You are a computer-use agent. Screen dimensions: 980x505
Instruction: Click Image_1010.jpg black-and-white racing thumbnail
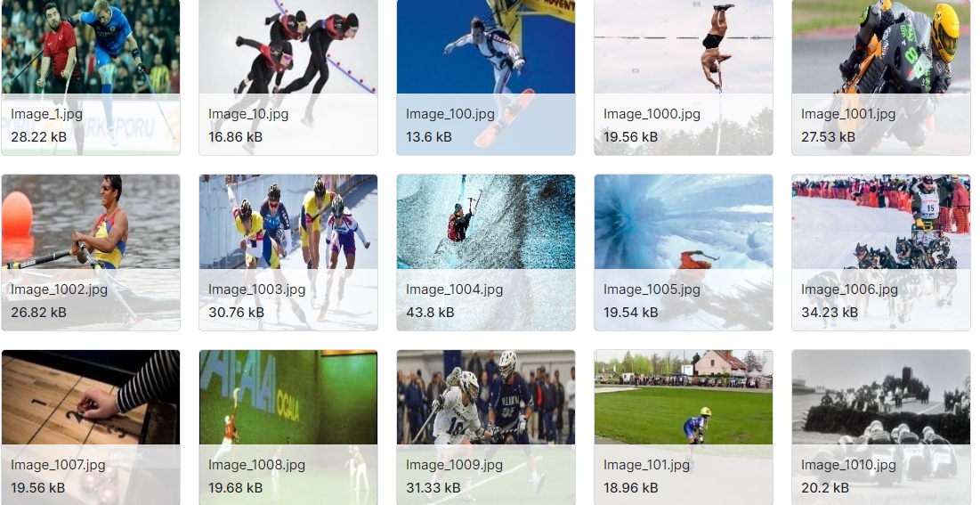[880, 428]
